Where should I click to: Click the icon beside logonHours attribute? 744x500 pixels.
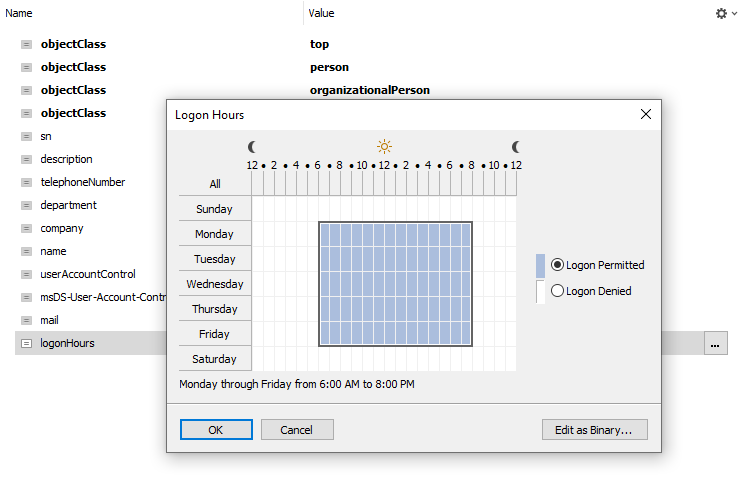coord(26,343)
